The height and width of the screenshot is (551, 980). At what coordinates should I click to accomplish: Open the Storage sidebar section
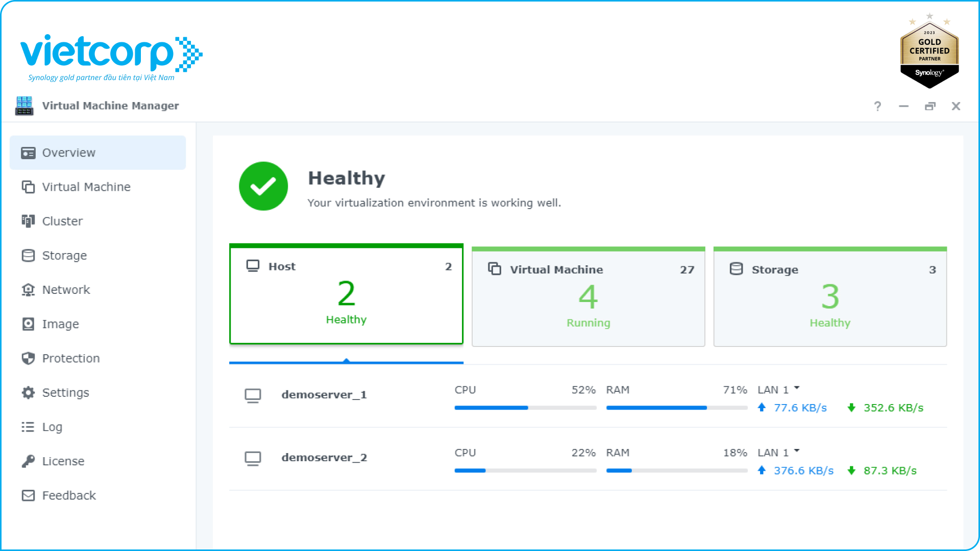(x=64, y=255)
